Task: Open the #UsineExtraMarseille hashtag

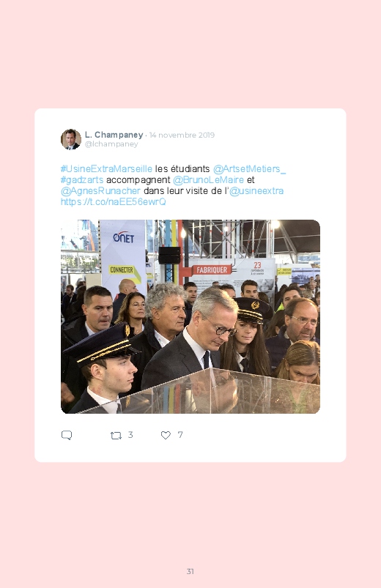Action: (x=106, y=168)
